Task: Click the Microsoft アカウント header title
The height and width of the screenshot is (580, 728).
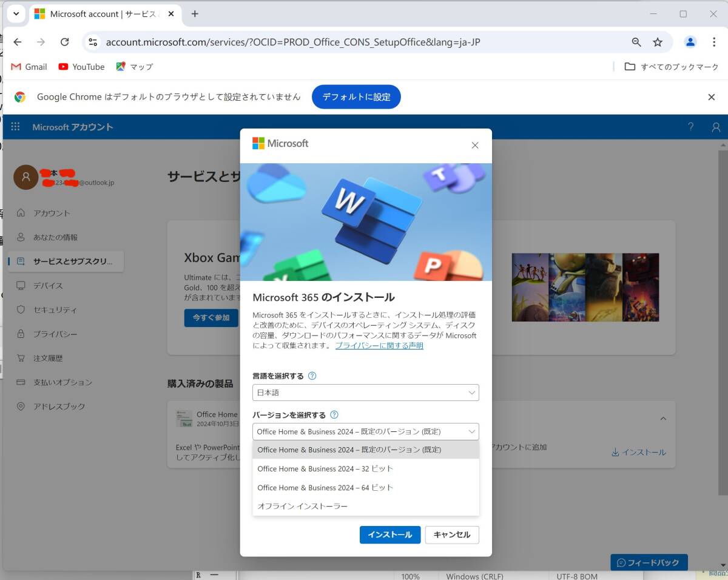Action: 73,127
